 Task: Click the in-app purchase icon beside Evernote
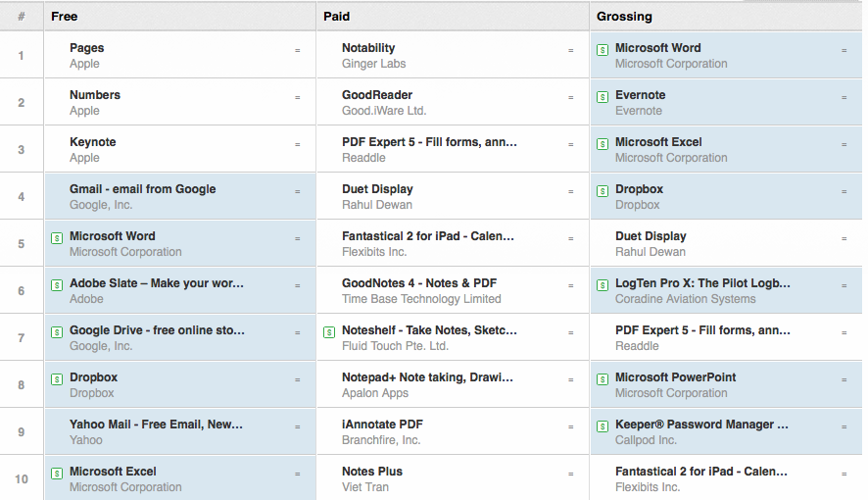click(x=603, y=97)
